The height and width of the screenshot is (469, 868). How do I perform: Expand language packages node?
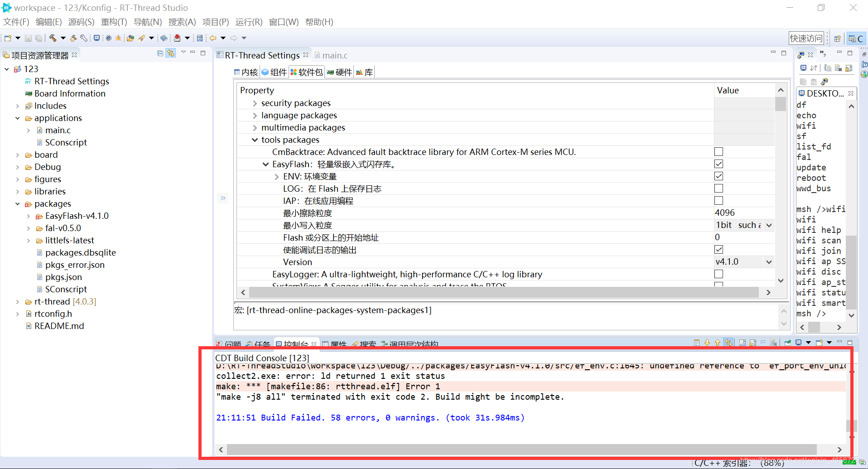pyautogui.click(x=255, y=116)
